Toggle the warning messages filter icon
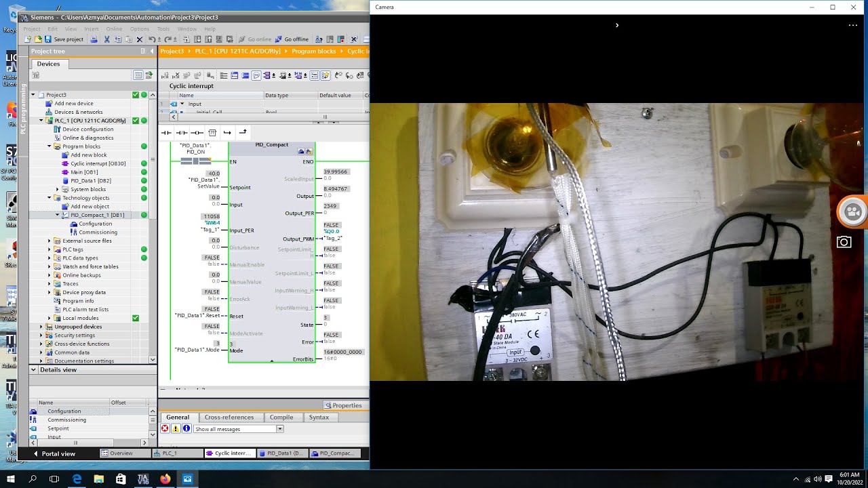This screenshot has width=868, height=488. tap(176, 429)
